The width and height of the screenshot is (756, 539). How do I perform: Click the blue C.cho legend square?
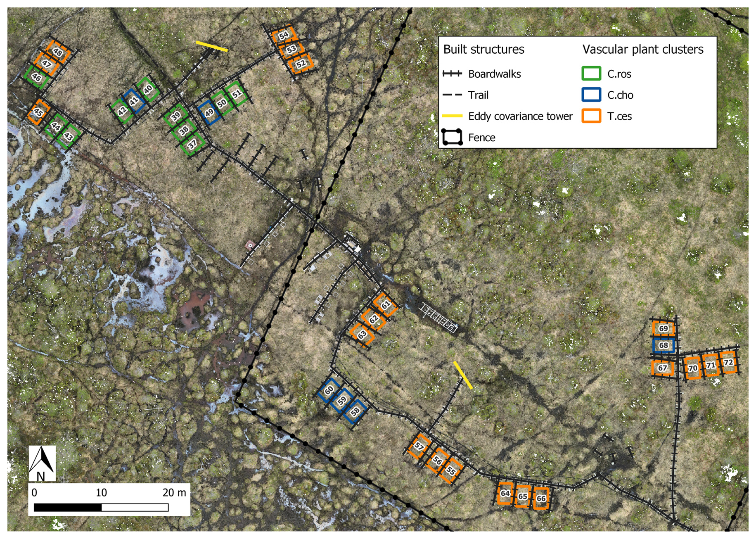pyautogui.click(x=591, y=95)
